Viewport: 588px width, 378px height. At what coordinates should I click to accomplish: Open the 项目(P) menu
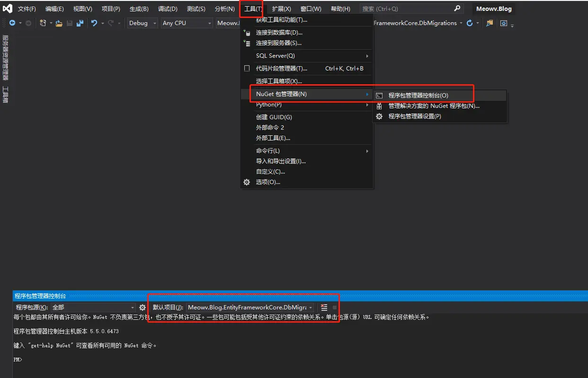pyautogui.click(x=111, y=9)
